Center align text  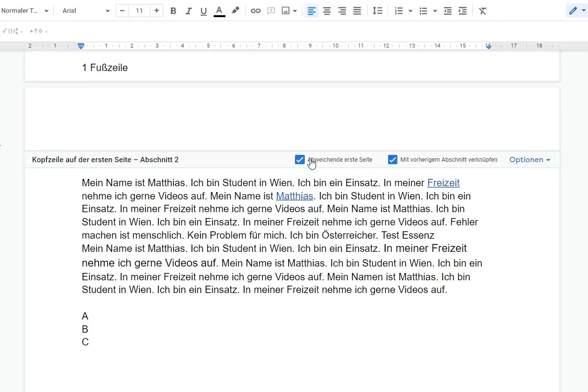click(x=327, y=11)
